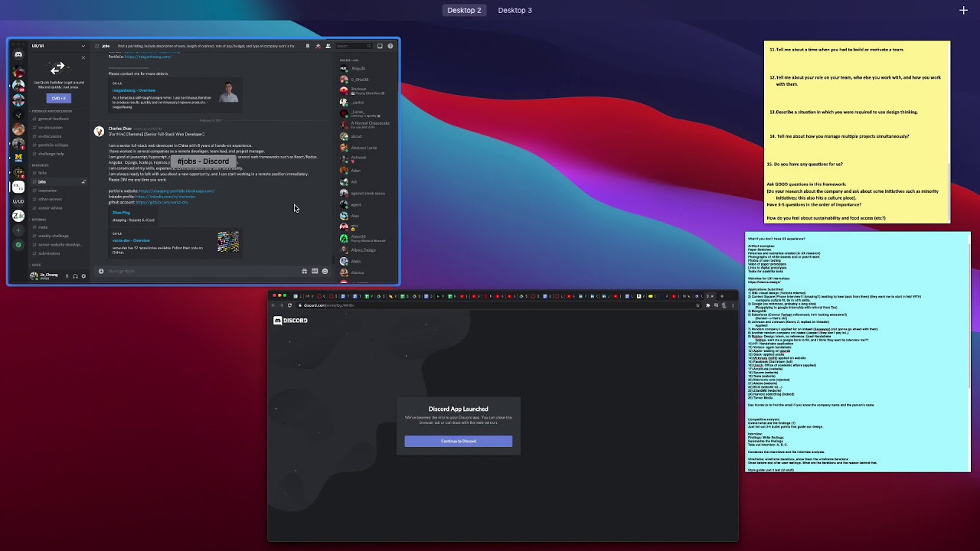Click the Discord logo on browser page
Screen dimensions: 980x551
(290, 321)
